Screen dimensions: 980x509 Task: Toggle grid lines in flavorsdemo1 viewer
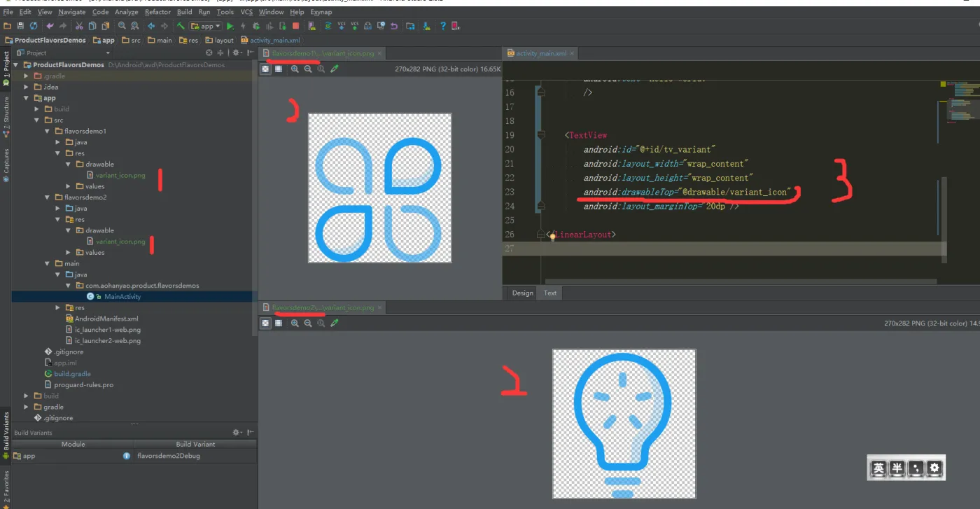pyautogui.click(x=279, y=69)
